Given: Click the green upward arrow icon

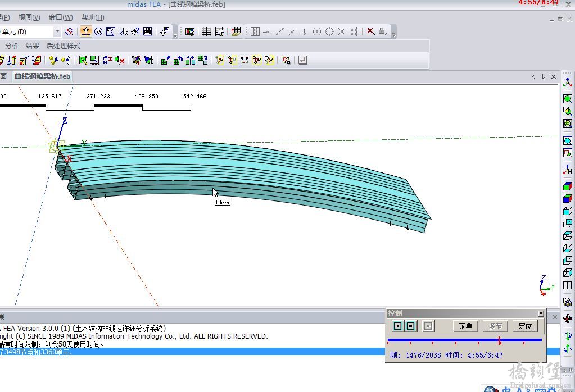Looking at the screenshot, I should tap(567, 348).
